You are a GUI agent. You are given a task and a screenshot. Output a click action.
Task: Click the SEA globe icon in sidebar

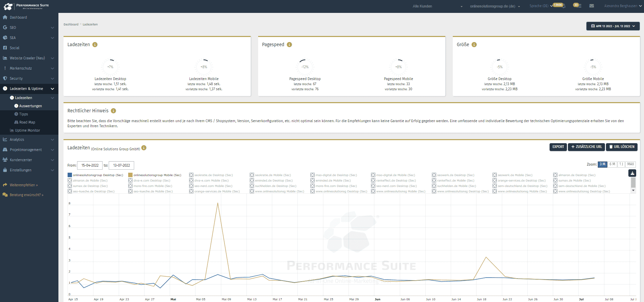[x=5, y=38]
